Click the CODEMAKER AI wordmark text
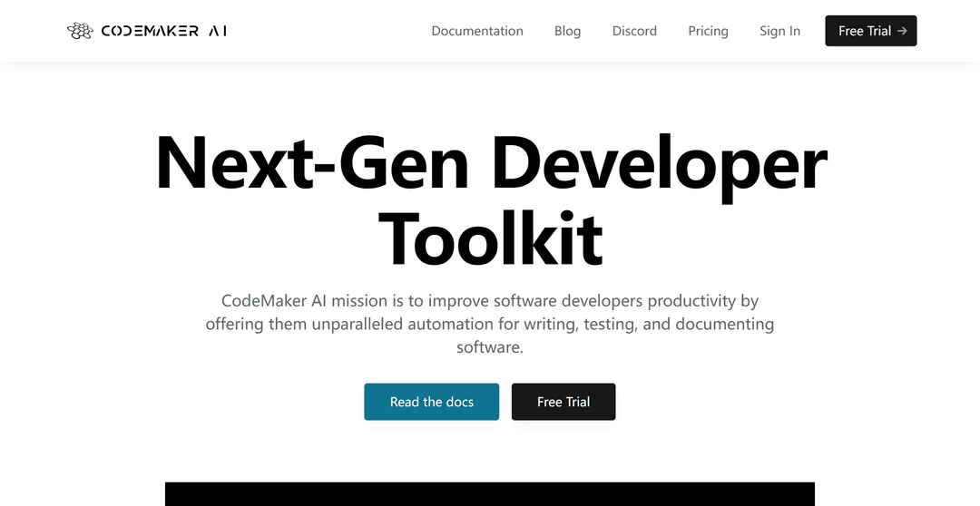Viewport: 980px width, 506px height. pos(163,31)
